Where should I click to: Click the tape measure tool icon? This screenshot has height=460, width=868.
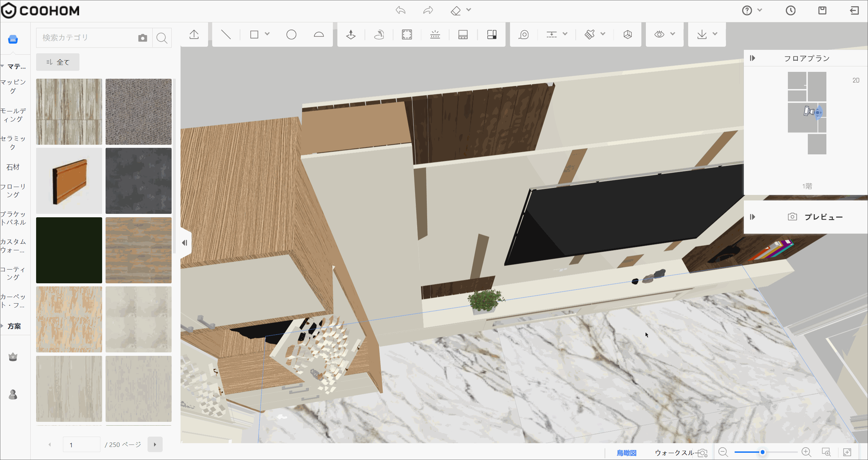coord(524,34)
